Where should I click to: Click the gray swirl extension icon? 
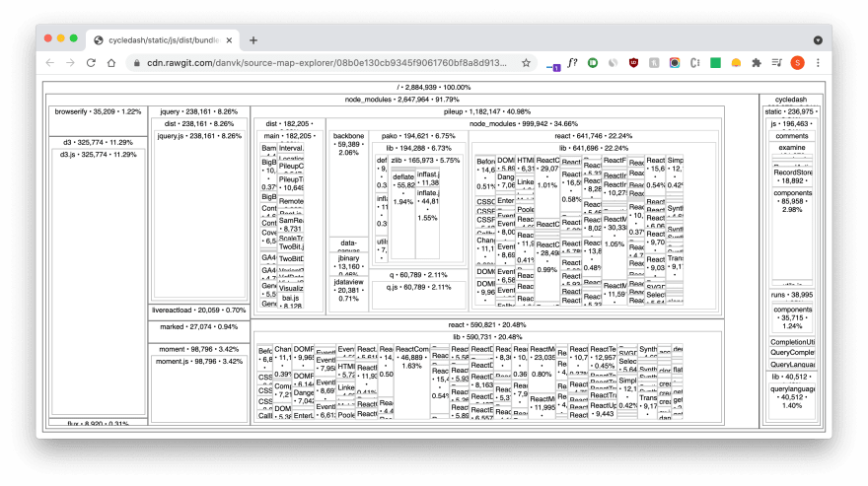[x=613, y=63]
